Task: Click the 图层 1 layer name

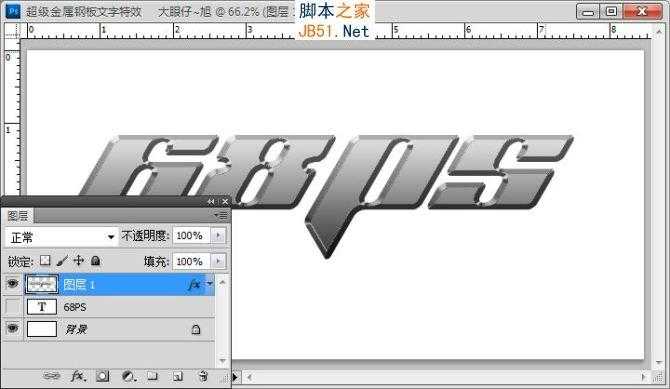Action: pyautogui.click(x=79, y=284)
